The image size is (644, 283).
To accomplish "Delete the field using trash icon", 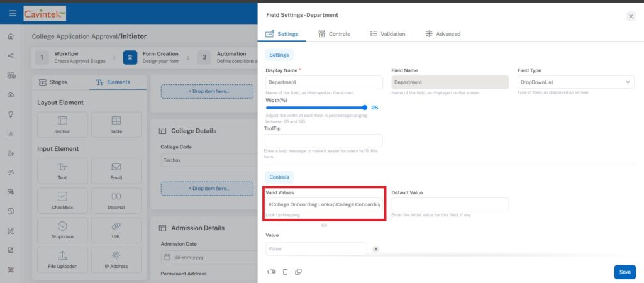I will pyautogui.click(x=285, y=272).
